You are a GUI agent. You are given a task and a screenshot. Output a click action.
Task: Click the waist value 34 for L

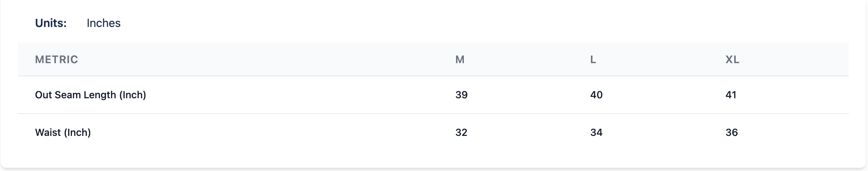596,132
